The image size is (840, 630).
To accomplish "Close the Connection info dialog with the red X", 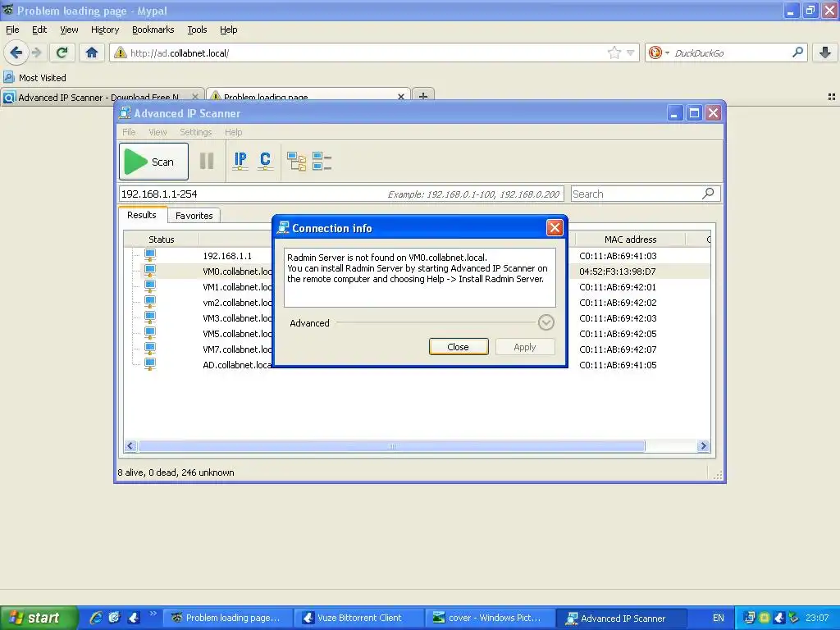I will click(555, 228).
